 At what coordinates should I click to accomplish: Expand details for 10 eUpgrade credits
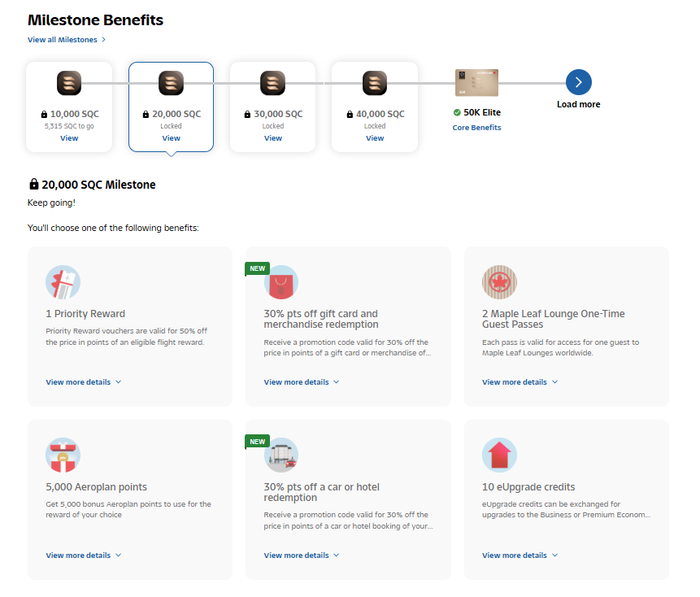point(520,556)
